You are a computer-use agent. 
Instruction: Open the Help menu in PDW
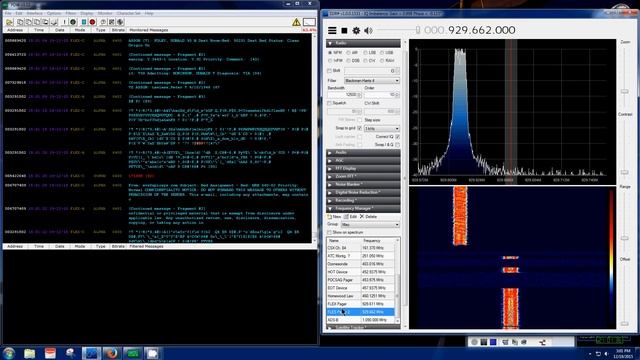pos(149,13)
